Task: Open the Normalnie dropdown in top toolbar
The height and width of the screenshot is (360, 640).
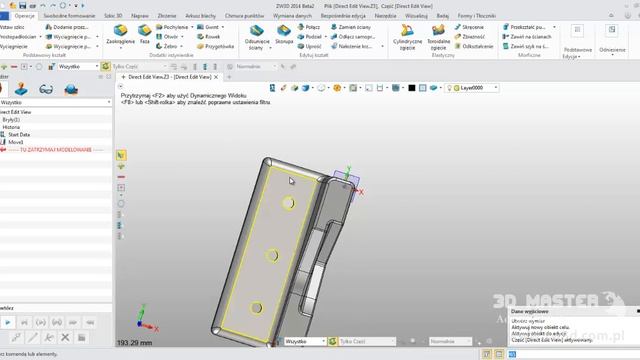Action: 256,66
